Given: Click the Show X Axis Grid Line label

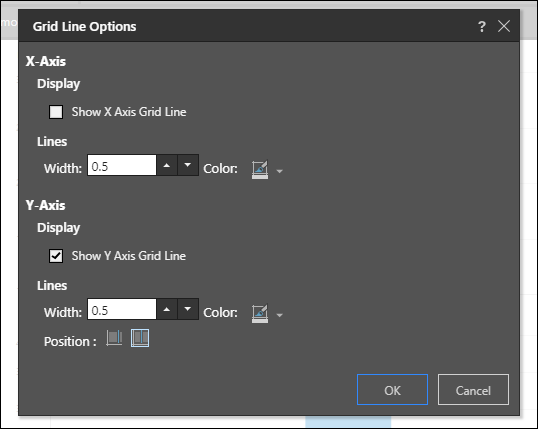Looking at the screenshot, I should tap(129, 112).
